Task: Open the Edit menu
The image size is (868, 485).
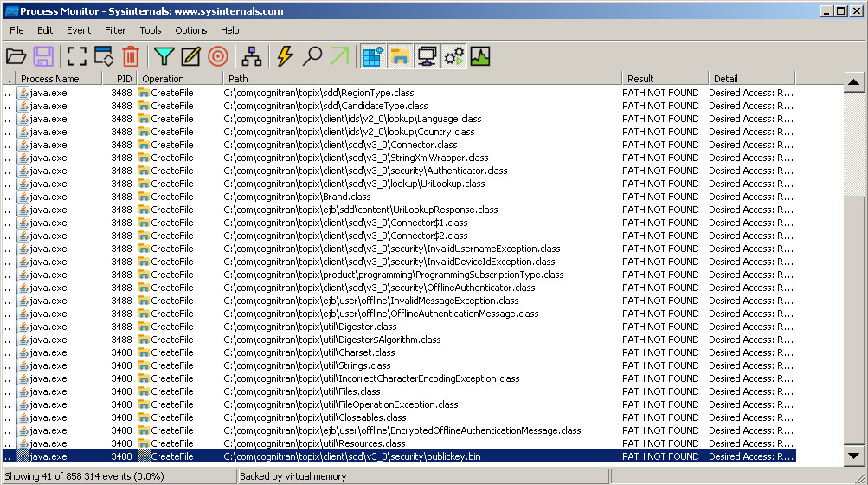Action: [x=45, y=30]
